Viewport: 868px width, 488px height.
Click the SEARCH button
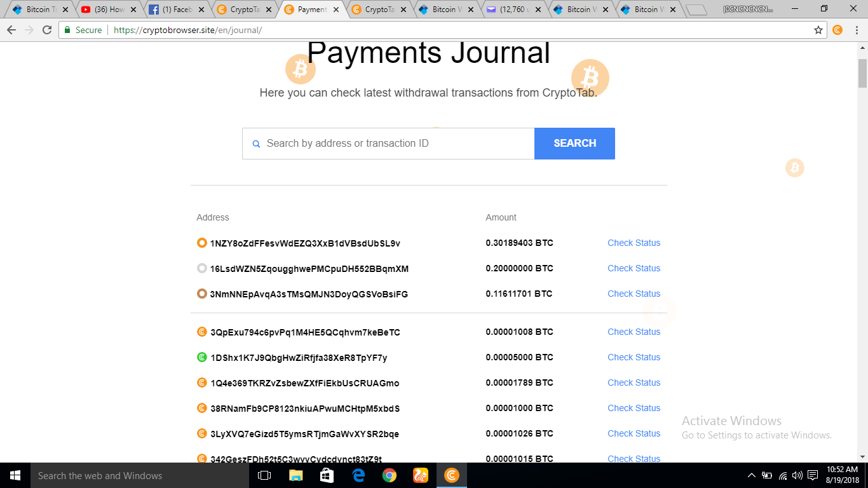pyautogui.click(x=574, y=144)
